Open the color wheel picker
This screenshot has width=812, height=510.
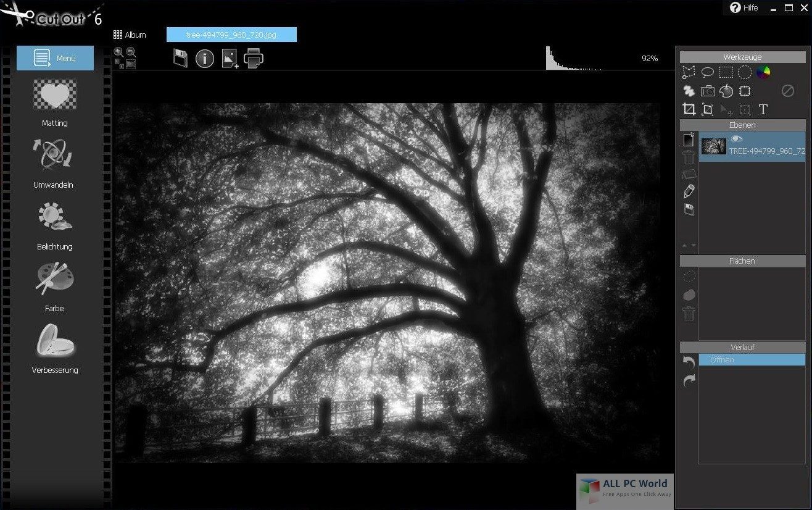coord(763,72)
